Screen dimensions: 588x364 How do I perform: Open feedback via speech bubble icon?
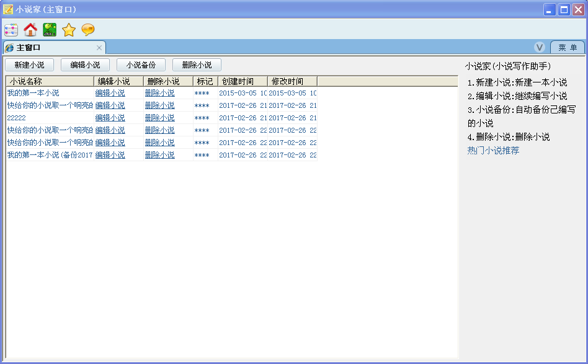coord(87,29)
